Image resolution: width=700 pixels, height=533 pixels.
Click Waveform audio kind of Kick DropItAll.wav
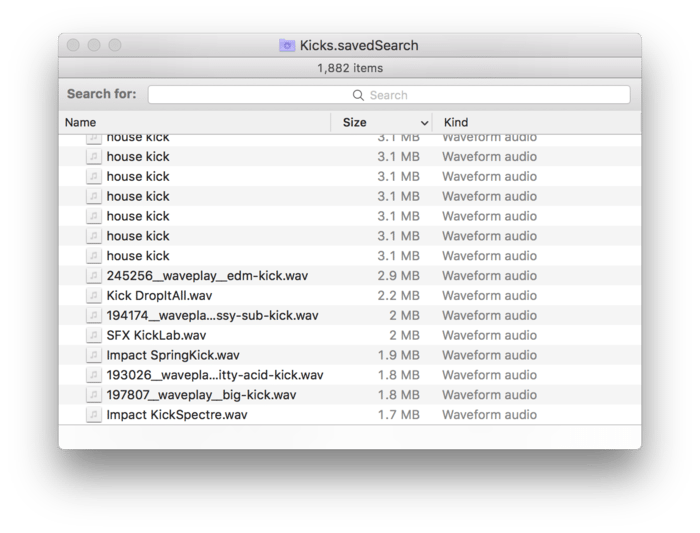pyautogui.click(x=489, y=296)
